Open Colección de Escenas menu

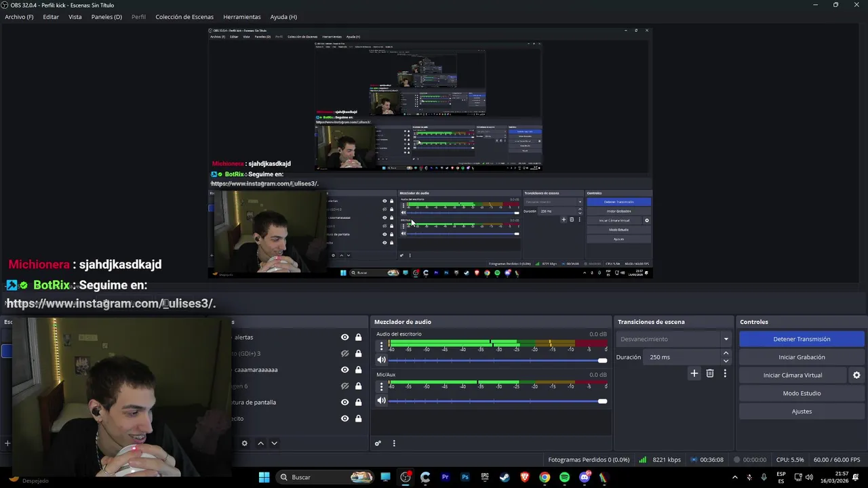click(x=184, y=17)
